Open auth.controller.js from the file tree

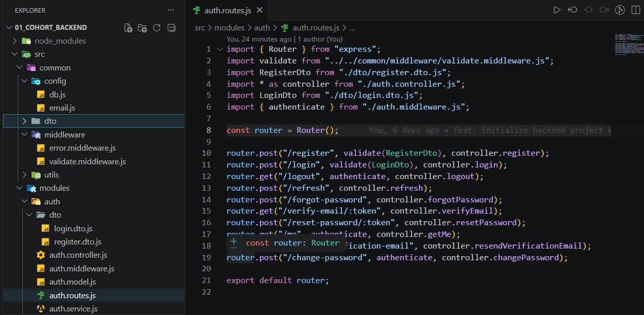(78, 255)
